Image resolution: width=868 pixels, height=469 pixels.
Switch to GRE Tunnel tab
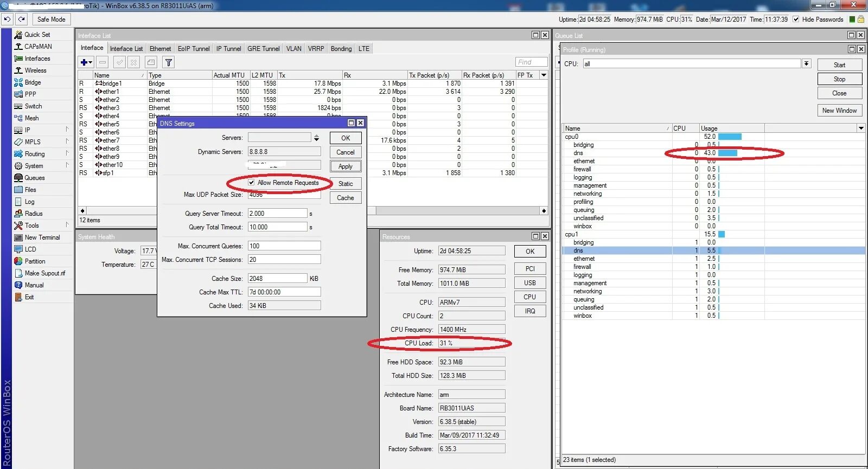click(x=264, y=48)
